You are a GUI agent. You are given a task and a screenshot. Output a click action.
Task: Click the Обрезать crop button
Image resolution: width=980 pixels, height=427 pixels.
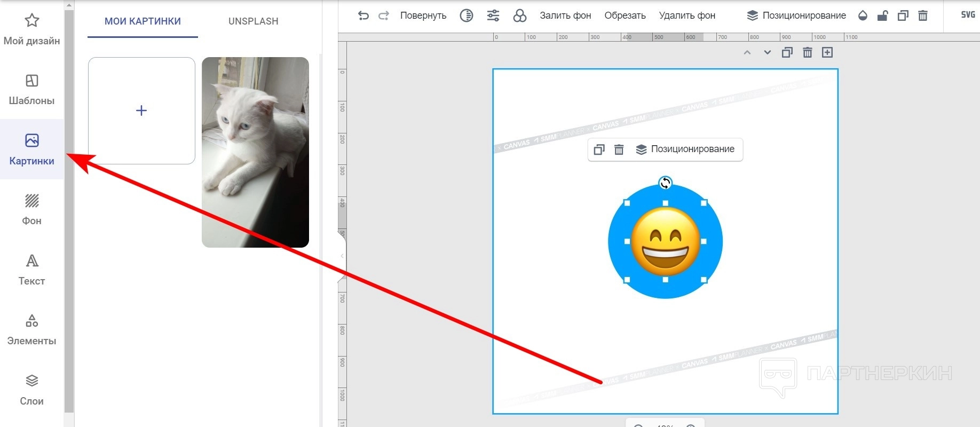(625, 15)
